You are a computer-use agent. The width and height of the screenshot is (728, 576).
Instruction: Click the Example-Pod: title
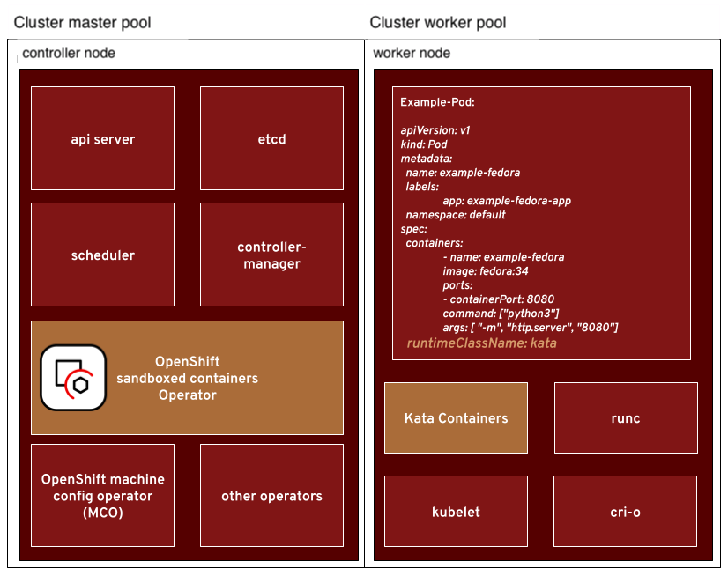point(437,102)
